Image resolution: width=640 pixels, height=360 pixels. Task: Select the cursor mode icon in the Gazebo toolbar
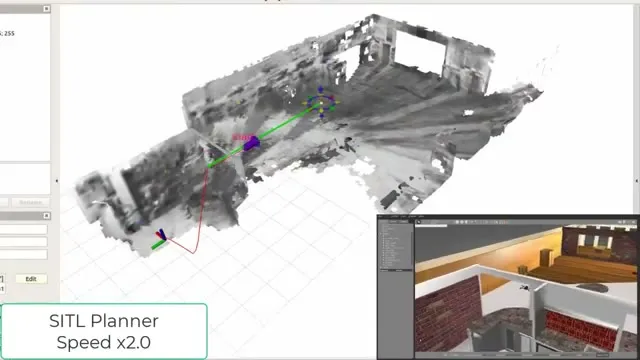click(x=419, y=222)
